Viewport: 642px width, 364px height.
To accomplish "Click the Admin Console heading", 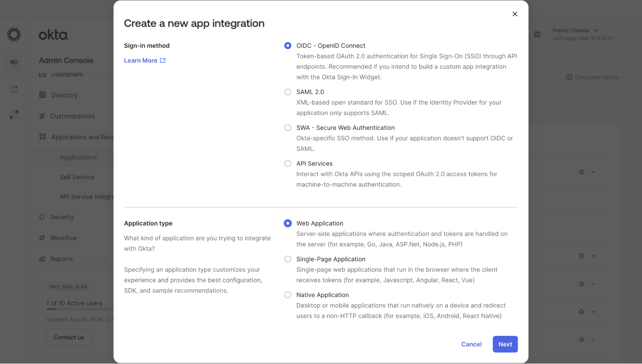I will 66,60.
